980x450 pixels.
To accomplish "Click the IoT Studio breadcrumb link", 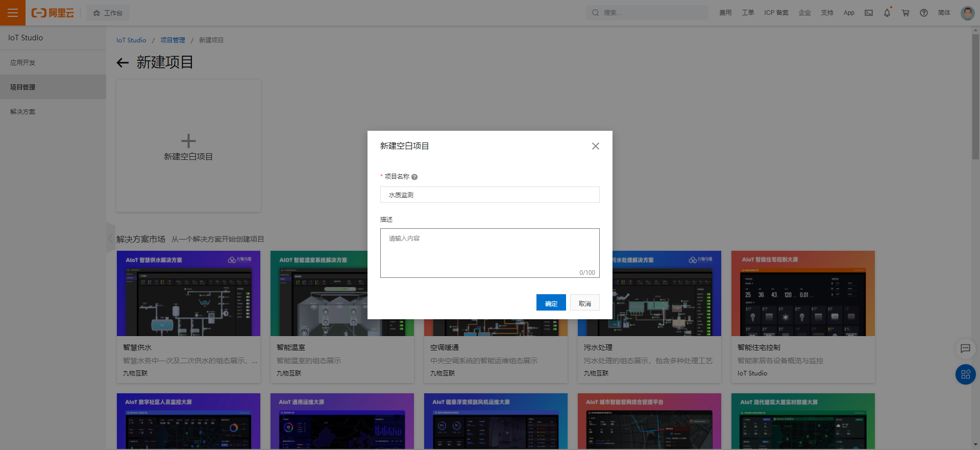I will 131,40.
